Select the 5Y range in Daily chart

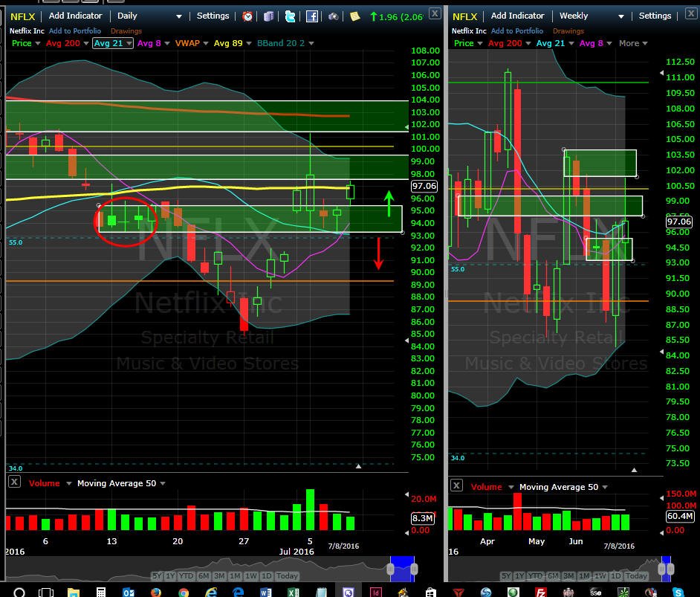click(157, 576)
